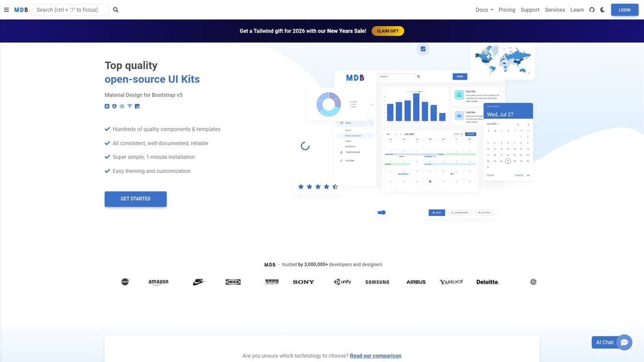Read our comparison link

[x=375, y=355]
